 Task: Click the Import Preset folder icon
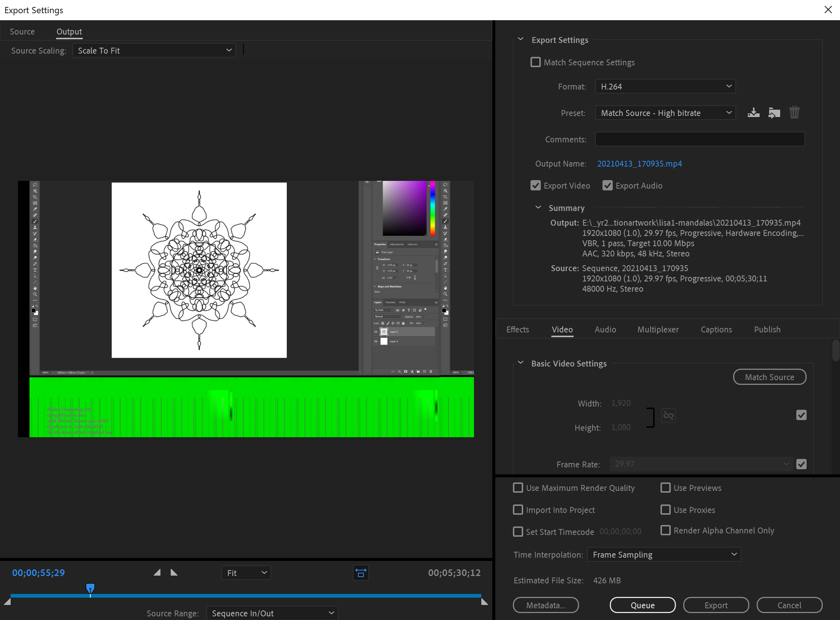(774, 112)
